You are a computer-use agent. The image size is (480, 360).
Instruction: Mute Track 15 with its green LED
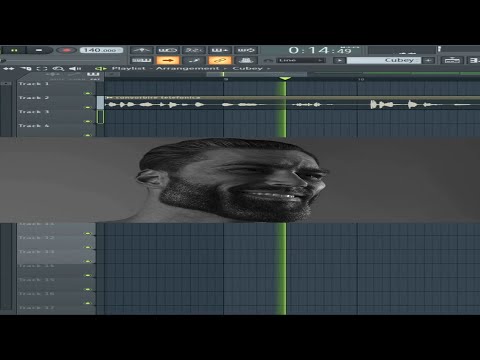pyautogui.click(x=88, y=289)
